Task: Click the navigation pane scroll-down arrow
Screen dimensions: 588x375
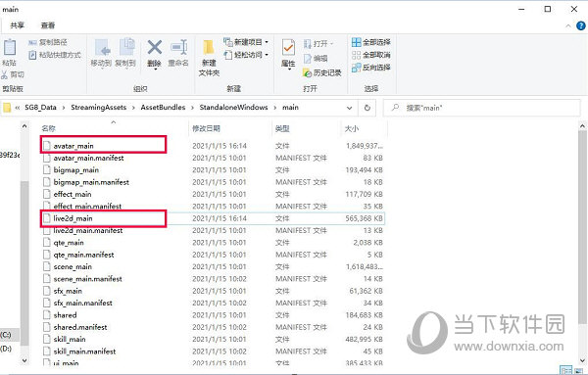Action: [x=24, y=360]
